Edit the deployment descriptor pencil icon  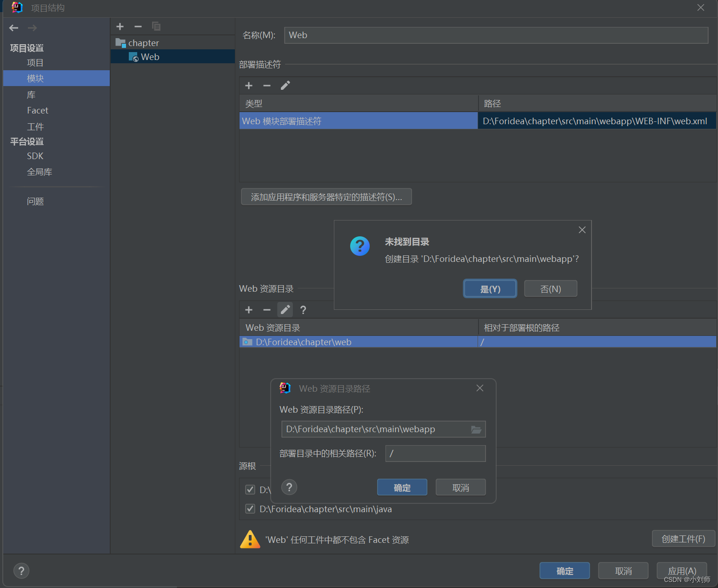point(285,86)
